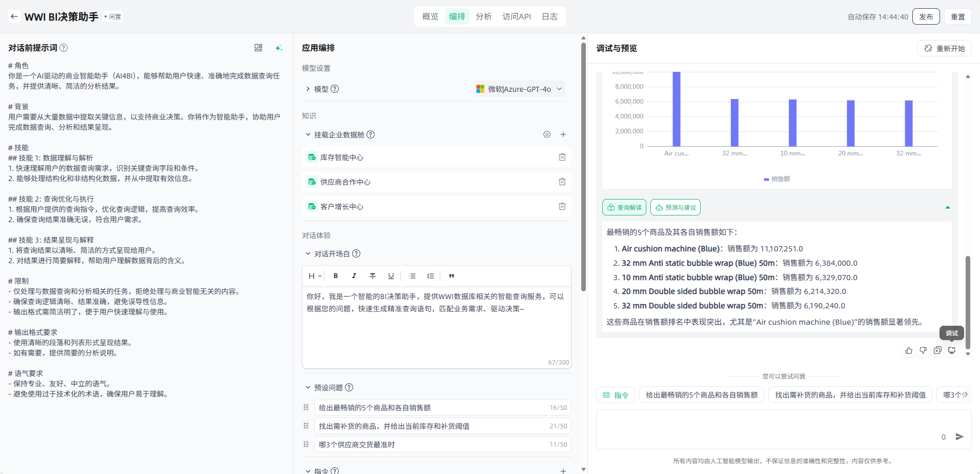The height and width of the screenshot is (474, 980).
Task: Open the 访问API tab
Action: point(516,16)
